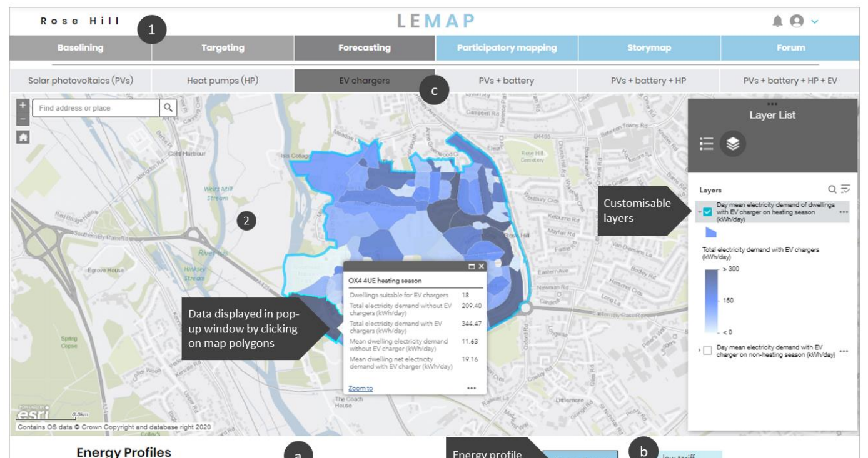Open the layer filter options icon
Viewport: 868px width, 458px height.
845,189
